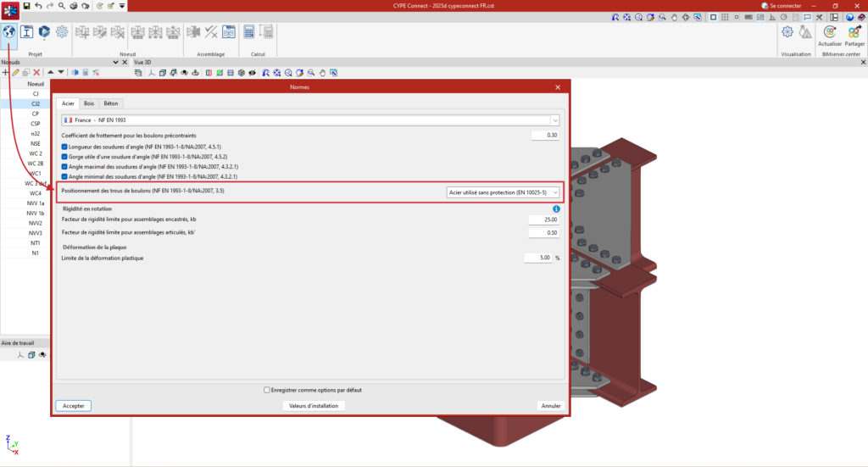The image size is (868, 467).
Task: Click the Partager BIMserver.center icon
Action: click(x=854, y=36)
